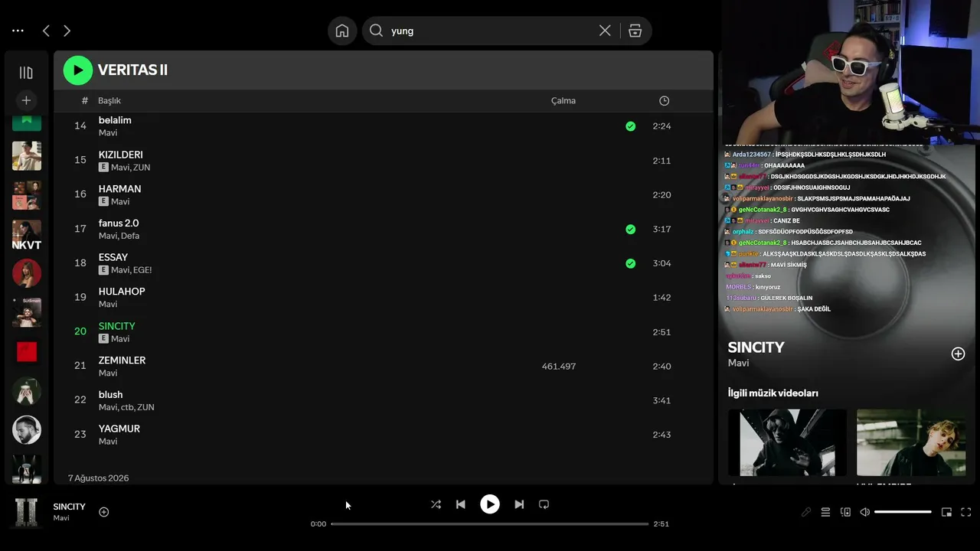Viewport: 980px width, 551px height.
Task: Play the VERITAS II album with green button
Action: (77, 70)
